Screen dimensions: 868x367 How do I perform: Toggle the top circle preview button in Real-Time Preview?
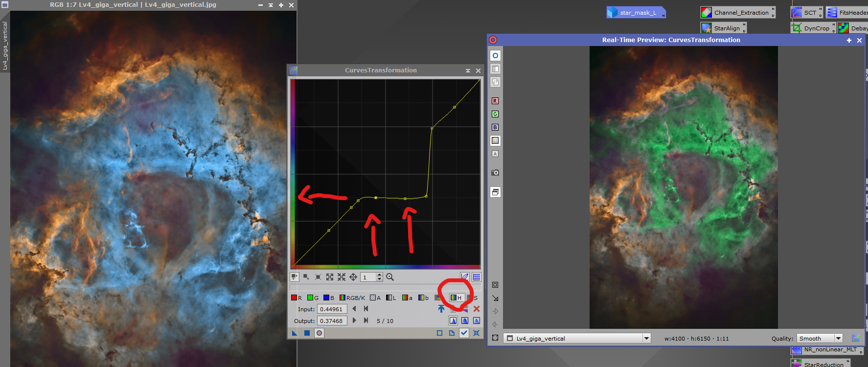(x=495, y=56)
